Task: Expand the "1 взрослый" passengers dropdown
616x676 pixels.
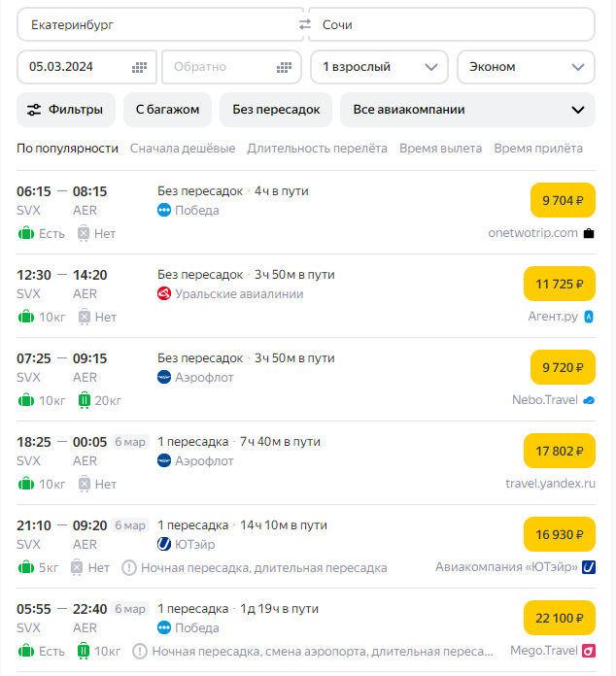Action: pyautogui.click(x=379, y=67)
